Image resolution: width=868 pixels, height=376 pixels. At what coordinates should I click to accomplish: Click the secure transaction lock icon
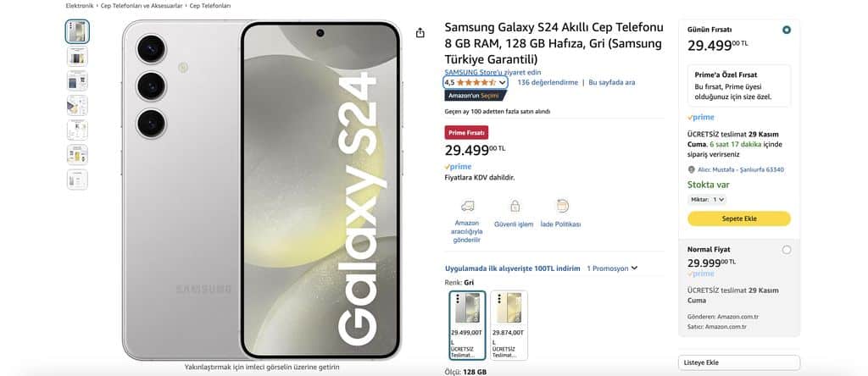coord(515,207)
